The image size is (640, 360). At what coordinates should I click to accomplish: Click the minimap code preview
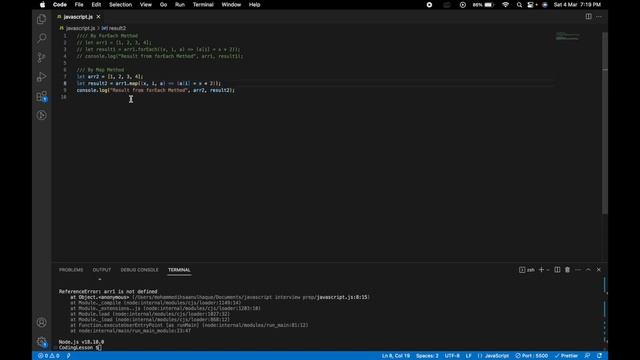coord(568,37)
